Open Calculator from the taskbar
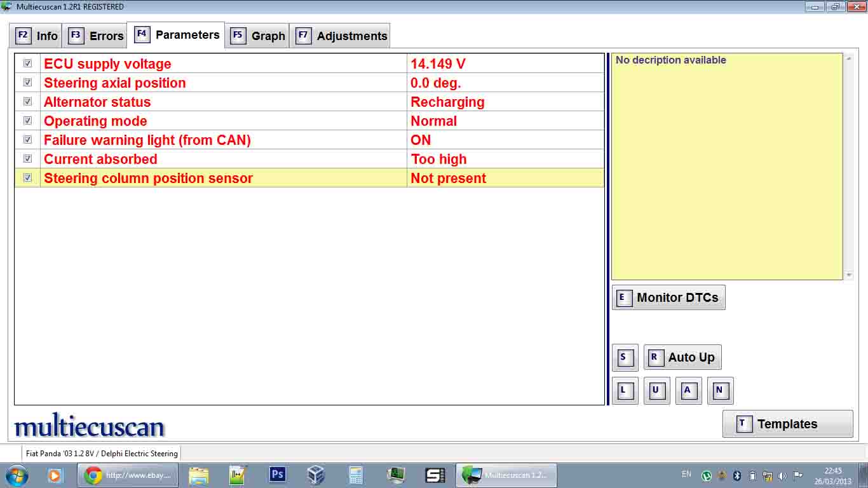The width and height of the screenshot is (868, 488). pyautogui.click(x=355, y=475)
